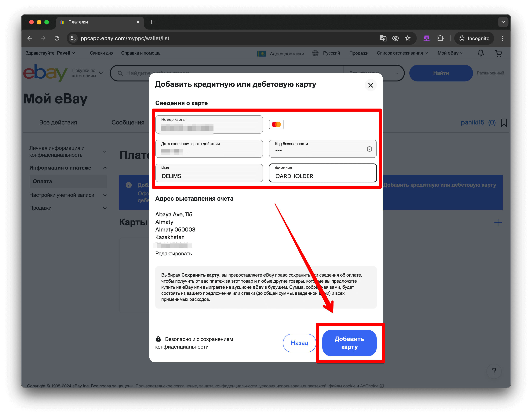The image size is (532, 416).
Task: Open Справка и помощь link
Action: click(141, 53)
